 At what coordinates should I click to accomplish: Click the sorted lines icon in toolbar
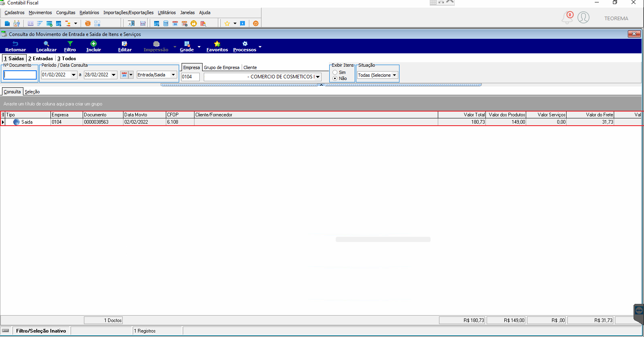point(40,23)
